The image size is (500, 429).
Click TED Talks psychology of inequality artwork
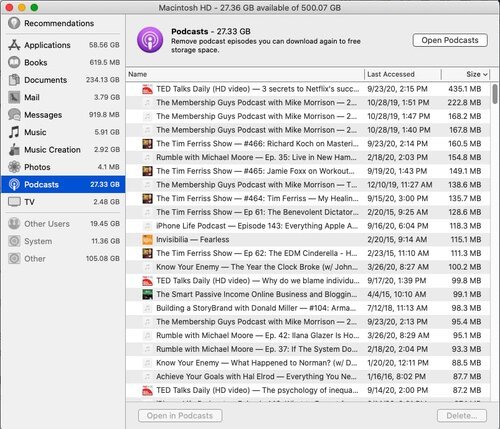[147, 390]
